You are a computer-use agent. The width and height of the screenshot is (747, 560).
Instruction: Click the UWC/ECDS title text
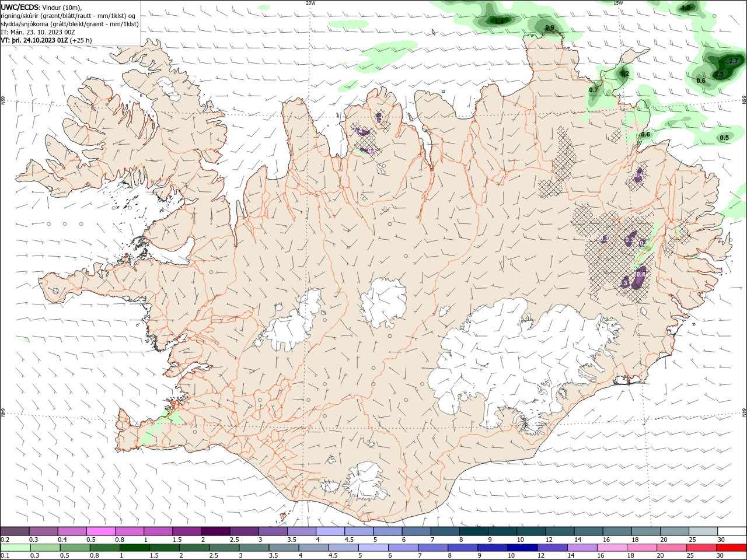[x=20, y=7]
